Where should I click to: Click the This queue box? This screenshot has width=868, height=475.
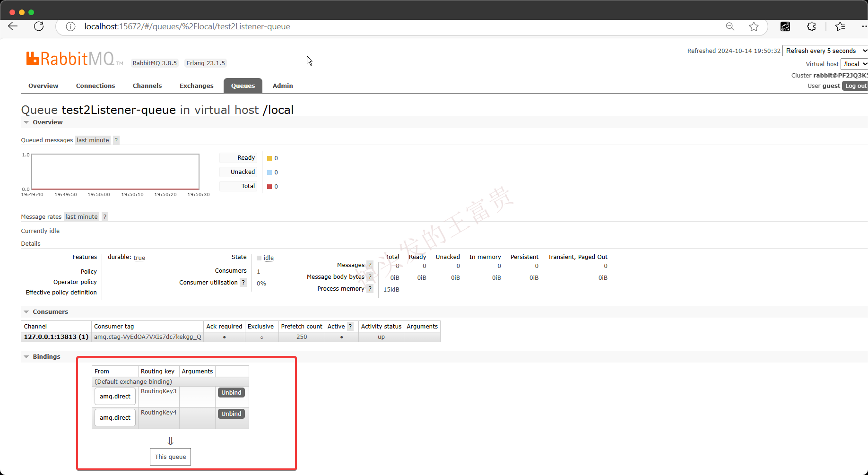pyautogui.click(x=170, y=457)
